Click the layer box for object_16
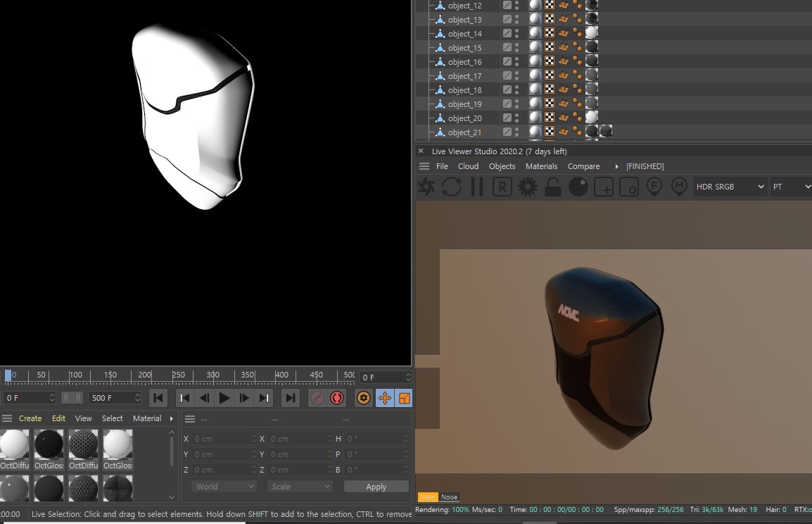 pos(507,62)
